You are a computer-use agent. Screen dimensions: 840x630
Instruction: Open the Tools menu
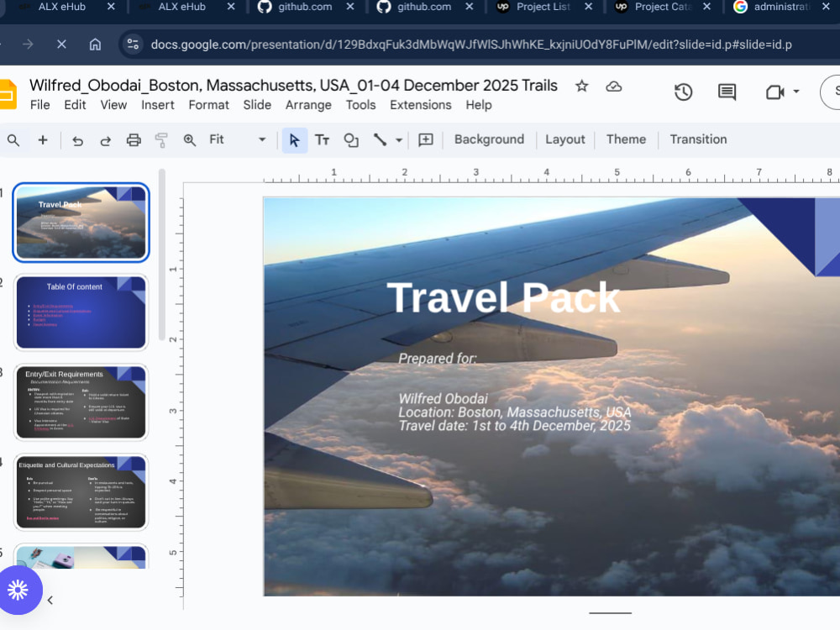point(360,105)
